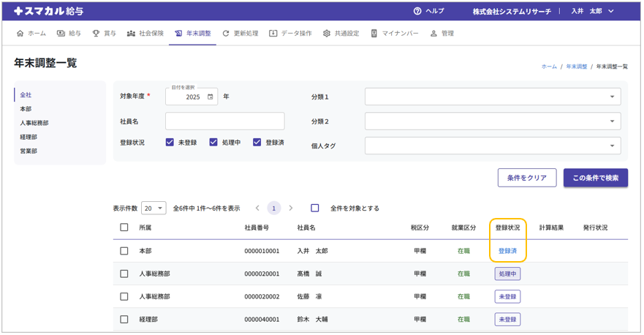The image size is (644, 335).
Task: Open the help icon in header
Action: coord(417,11)
